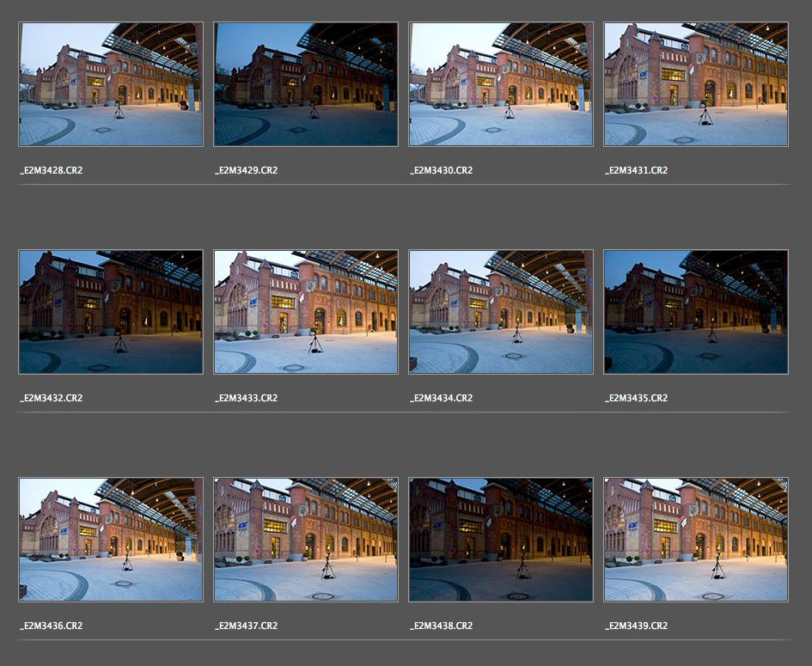
Task: Click the _E2M3439.CR2 filename text
Action: tap(636, 626)
